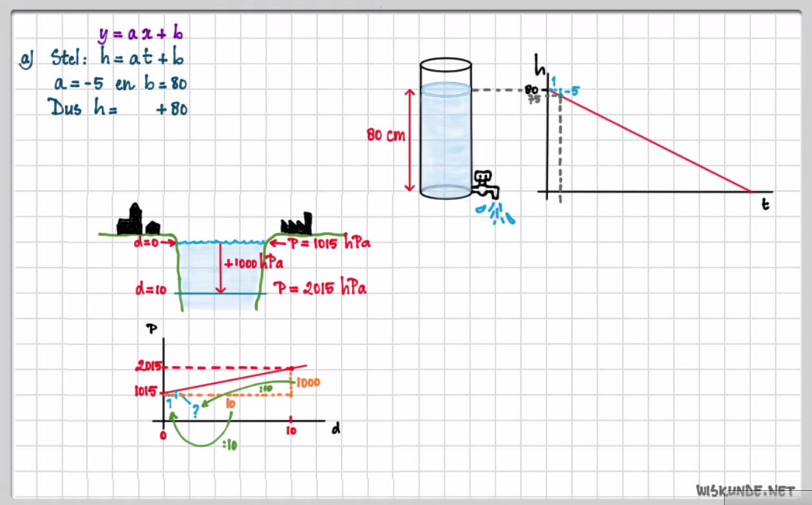This screenshot has height=505, width=812.
Task: Click the 'd=10' depth label
Action: tap(150, 290)
